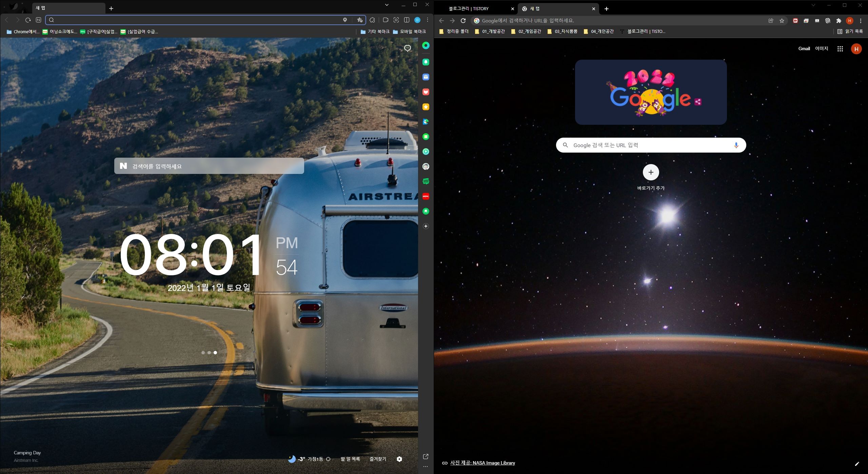Open Chrome extensions puzzle icon
This screenshot has height=474, width=868.
[x=839, y=21]
